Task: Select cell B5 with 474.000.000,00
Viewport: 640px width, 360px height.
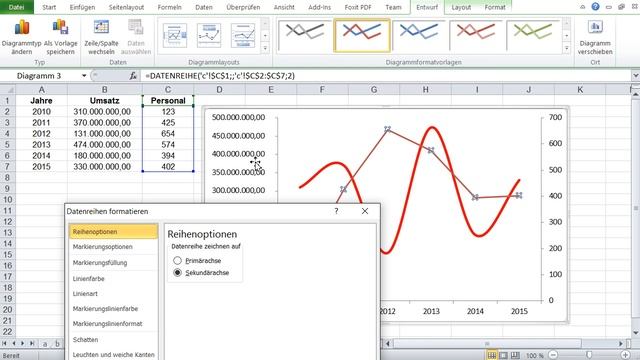Action: tap(104, 144)
